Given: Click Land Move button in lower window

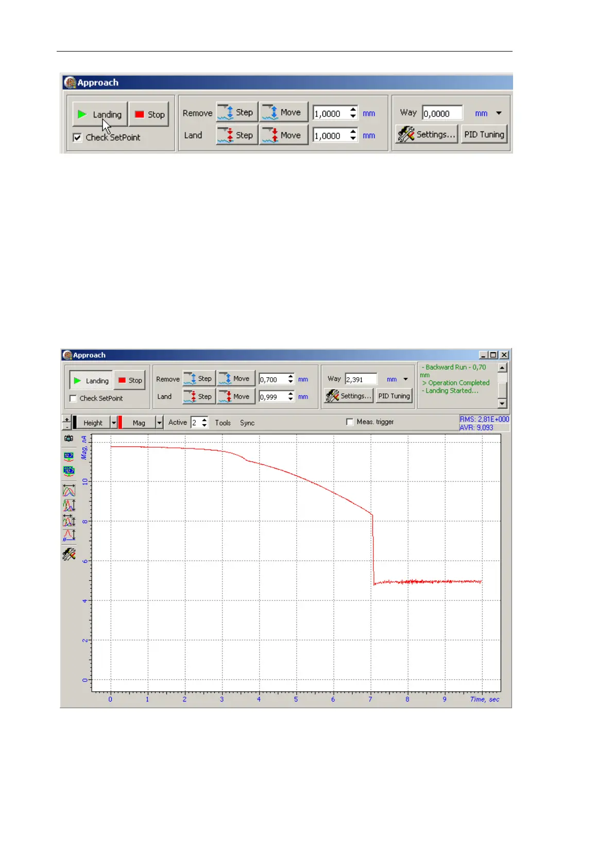Looking at the screenshot, I should pos(235,396).
